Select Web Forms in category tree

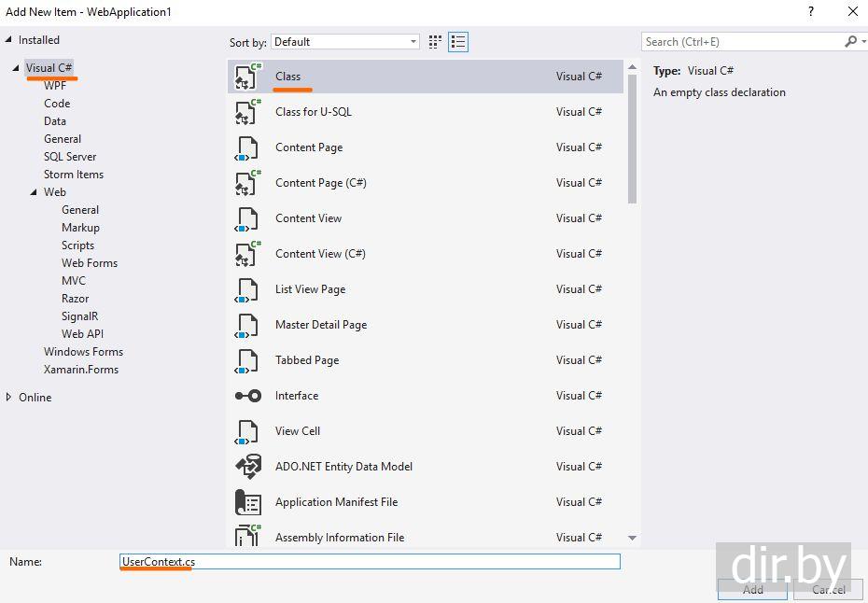90,263
